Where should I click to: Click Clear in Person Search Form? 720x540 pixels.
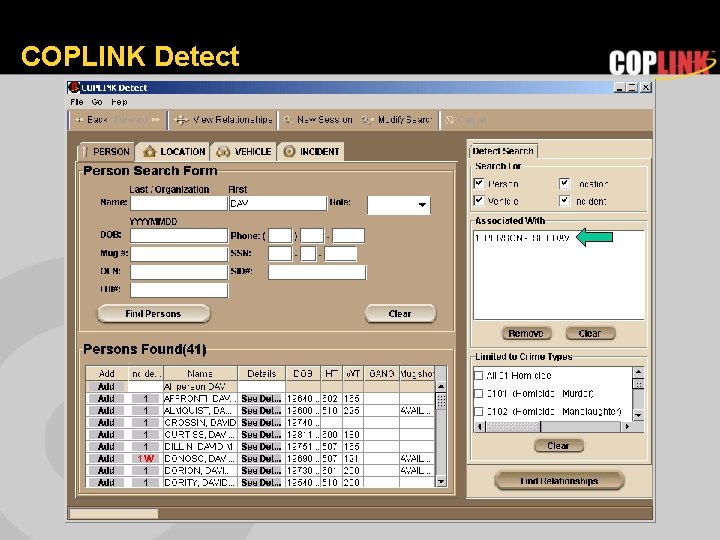click(400, 314)
